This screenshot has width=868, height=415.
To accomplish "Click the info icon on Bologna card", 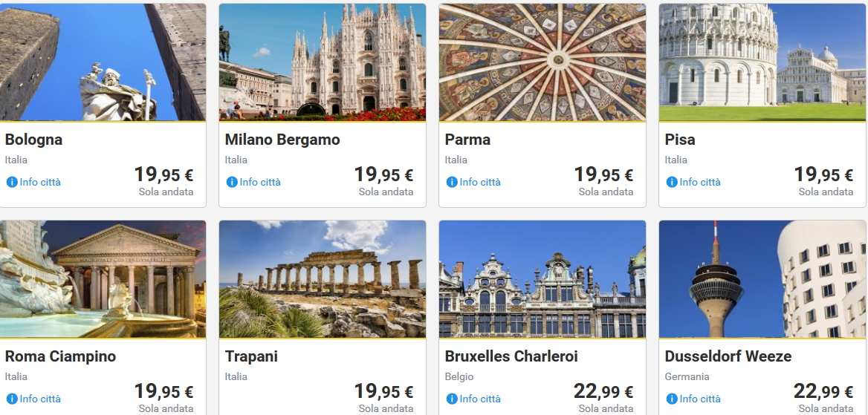I will (12, 182).
